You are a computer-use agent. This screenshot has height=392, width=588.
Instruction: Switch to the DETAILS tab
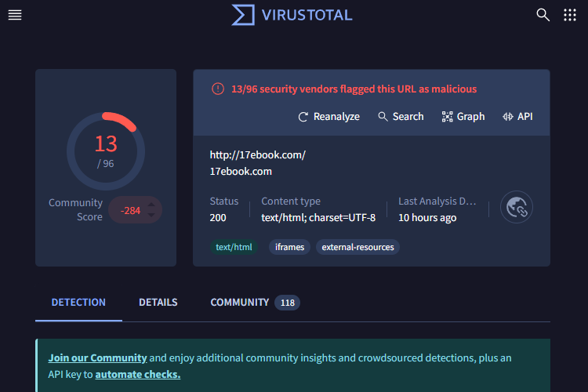coord(158,303)
